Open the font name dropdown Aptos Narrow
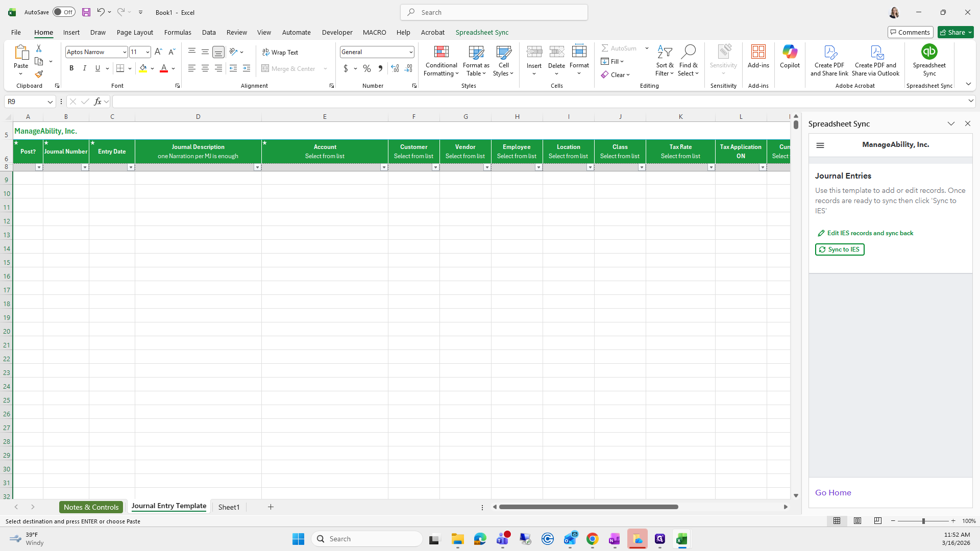 click(x=124, y=52)
